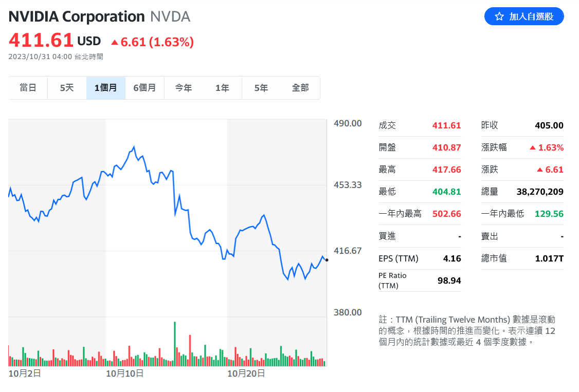
Task: Show the 6個月 chart range
Action: pyautogui.click(x=144, y=88)
